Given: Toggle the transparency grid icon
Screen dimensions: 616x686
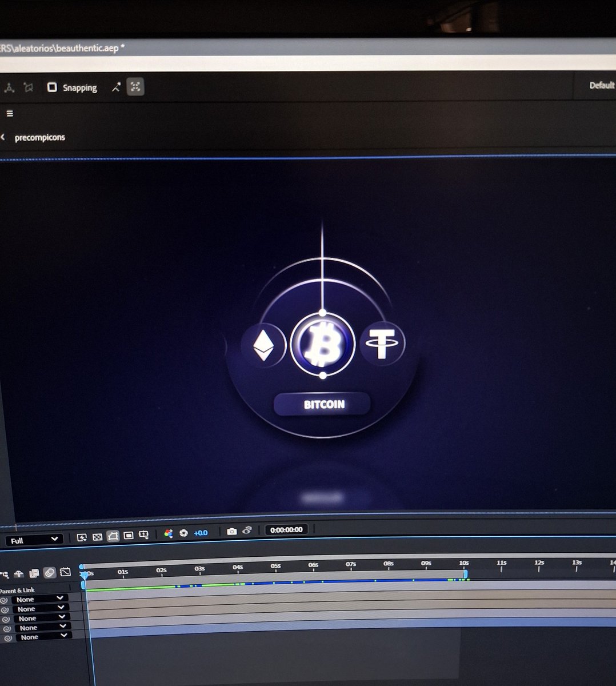Looking at the screenshot, I should [97, 537].
